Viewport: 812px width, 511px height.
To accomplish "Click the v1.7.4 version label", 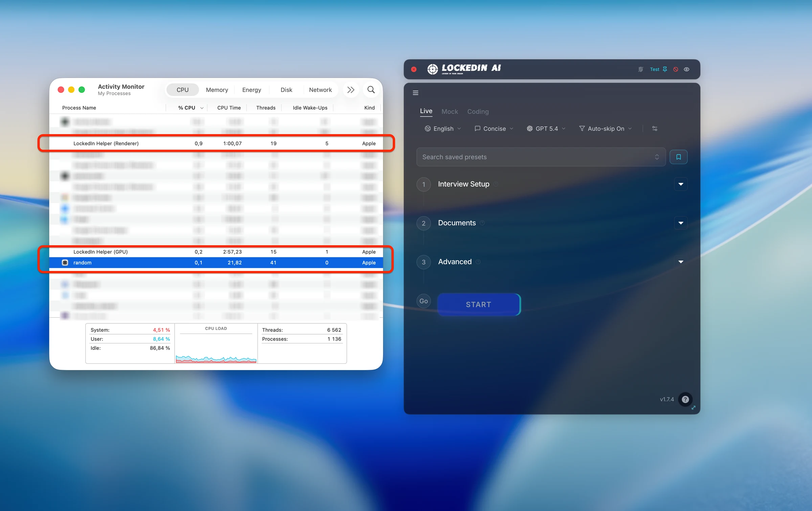I will coord(667,399).
